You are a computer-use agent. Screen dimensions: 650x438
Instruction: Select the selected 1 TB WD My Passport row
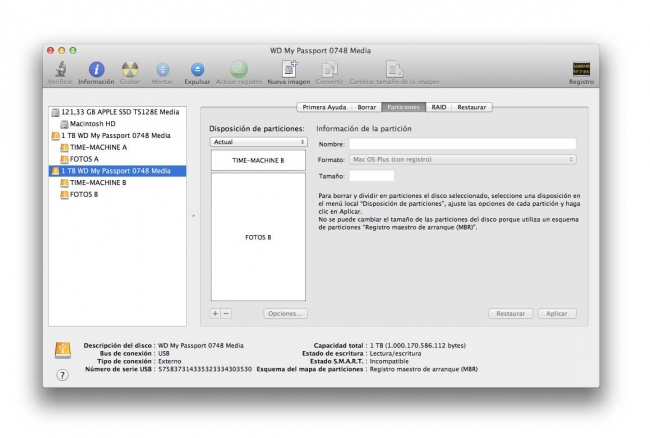point(118,171)
